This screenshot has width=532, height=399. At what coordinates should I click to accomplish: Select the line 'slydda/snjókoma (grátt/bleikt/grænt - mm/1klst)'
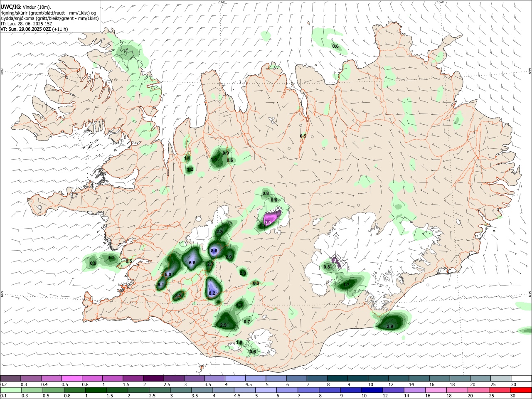point(50,18)
